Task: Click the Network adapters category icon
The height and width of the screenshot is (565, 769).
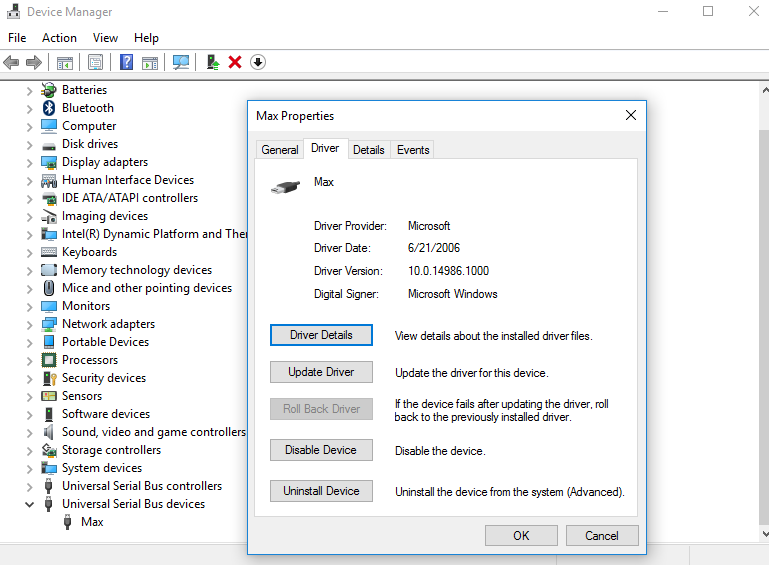Action: point(49,324)
